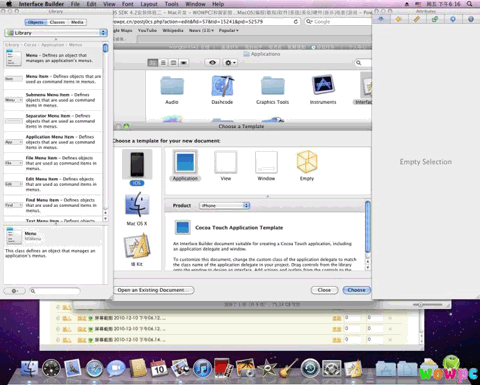Pick the Application template
480x385 pixels.
[185, 165]
